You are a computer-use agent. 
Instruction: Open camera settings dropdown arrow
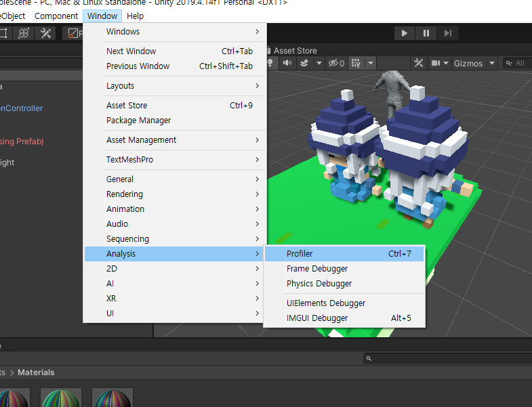pyautogui.click(x=446, y=63)
